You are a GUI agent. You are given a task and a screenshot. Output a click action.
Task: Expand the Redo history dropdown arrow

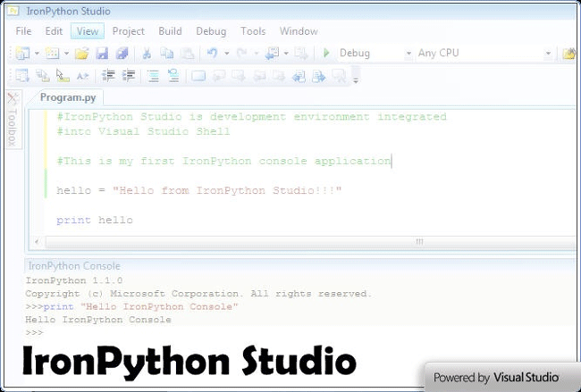point(256,54)
